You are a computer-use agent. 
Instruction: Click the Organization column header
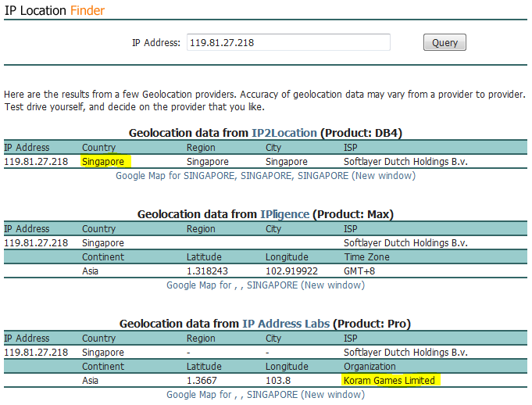[x=370, y=367]
